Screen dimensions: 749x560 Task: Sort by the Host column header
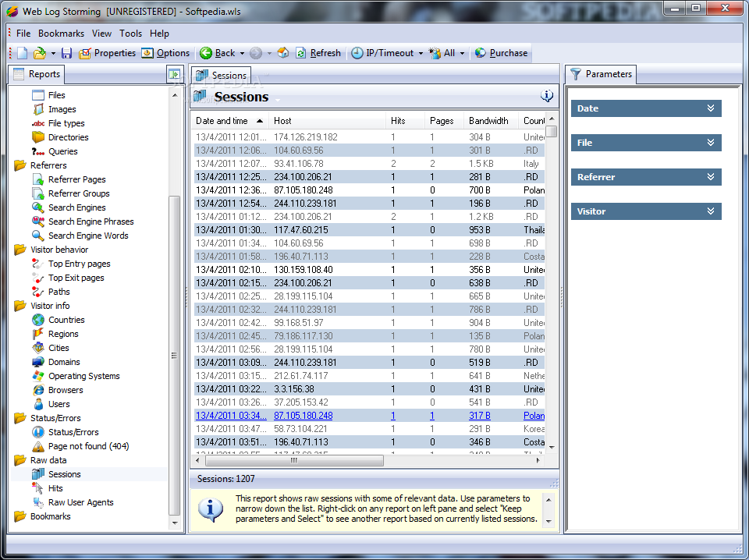pos(327,121)
